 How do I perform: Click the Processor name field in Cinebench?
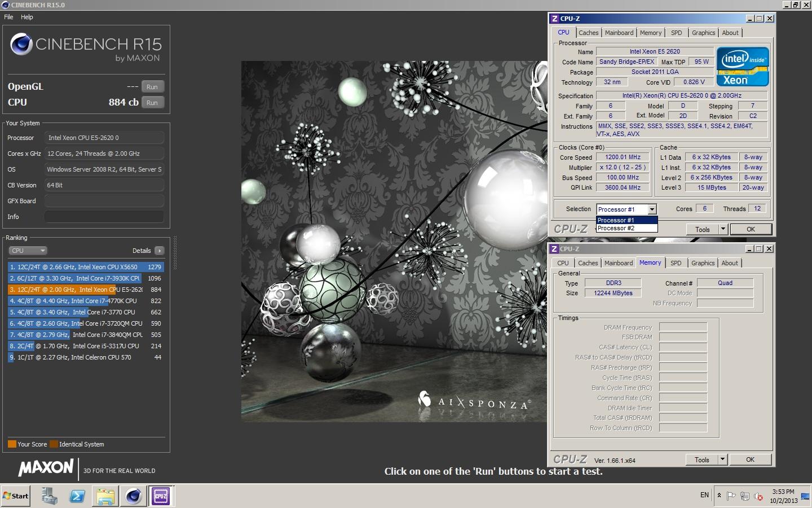click(104, 138)
